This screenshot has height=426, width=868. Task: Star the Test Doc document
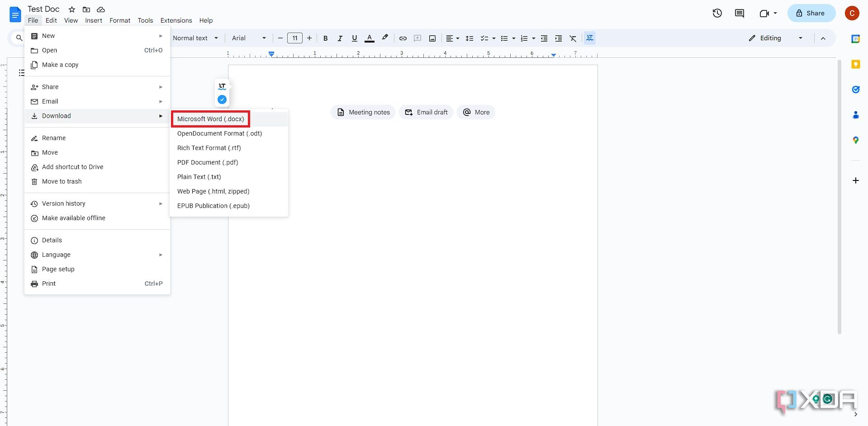(72, 9)
